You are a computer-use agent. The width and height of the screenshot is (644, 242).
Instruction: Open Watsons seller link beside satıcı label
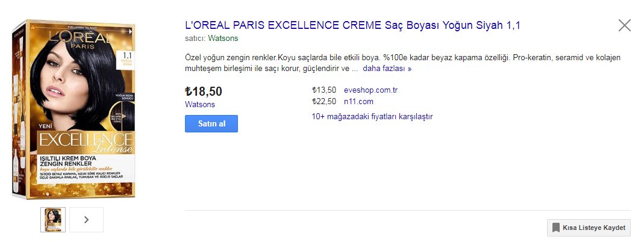(x=223, y=39)
